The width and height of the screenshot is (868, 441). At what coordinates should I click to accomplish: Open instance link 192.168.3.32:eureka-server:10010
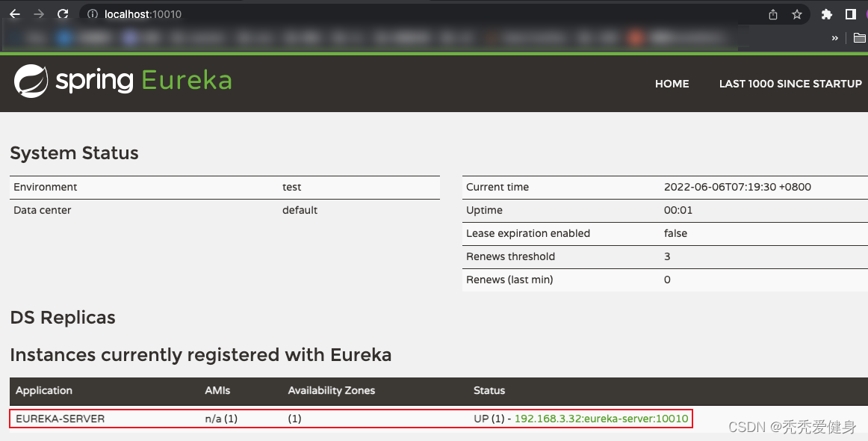(x=601, y=419)
